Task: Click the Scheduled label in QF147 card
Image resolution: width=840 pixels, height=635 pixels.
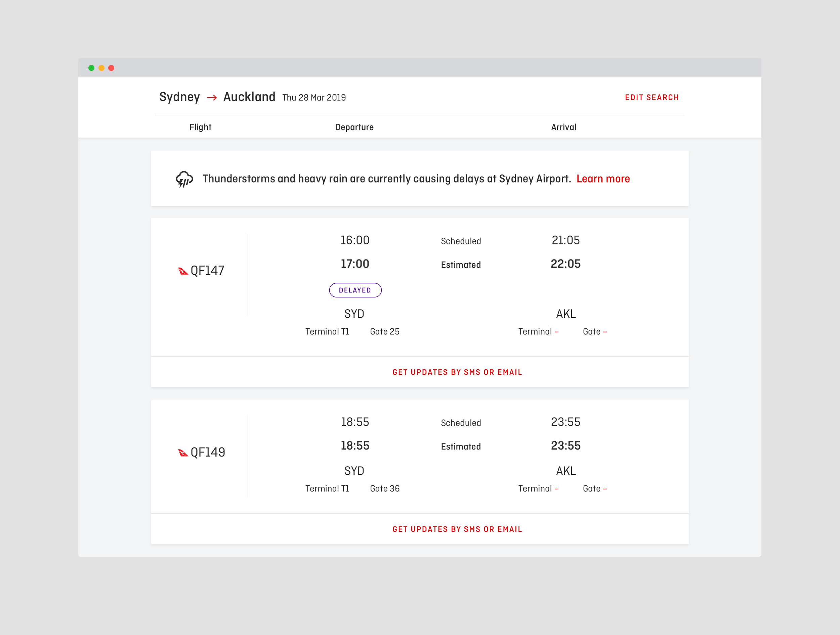Action: click(x=461, y=241)
